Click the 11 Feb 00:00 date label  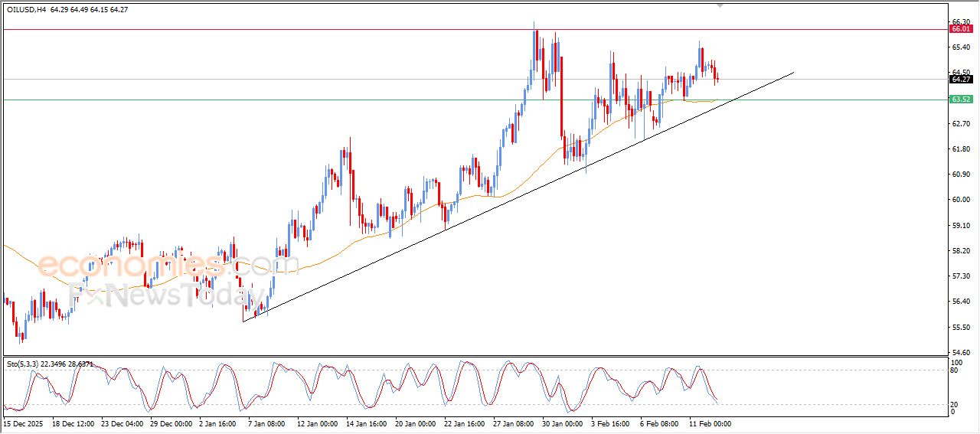(x=708, y=423)
